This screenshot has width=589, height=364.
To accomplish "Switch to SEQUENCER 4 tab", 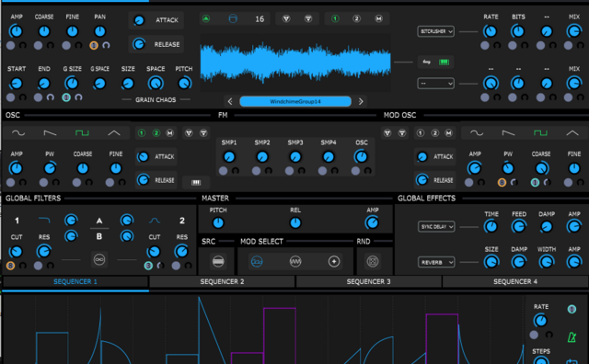I will click(x=515, y=281).
